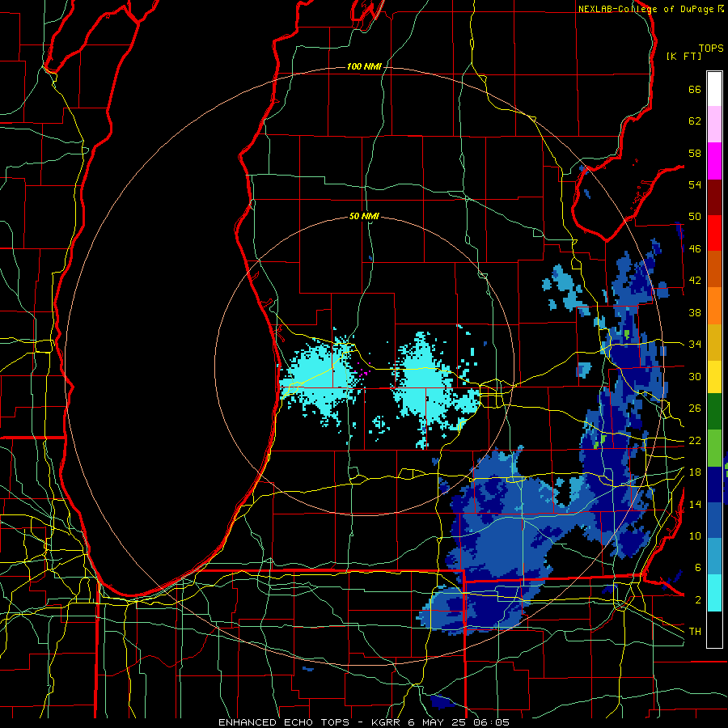
Task: Click the legend value '66'
Action: (x=695, y=89)
